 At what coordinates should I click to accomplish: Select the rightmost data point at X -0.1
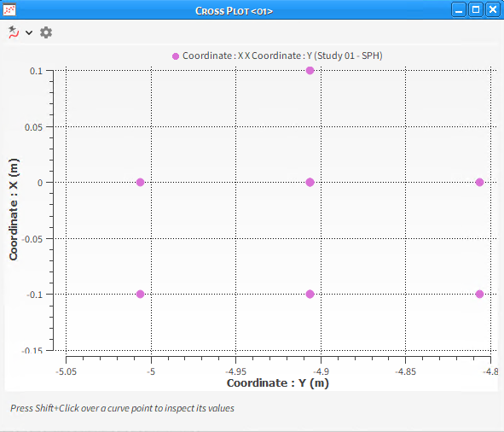click(x=479, y=294)
